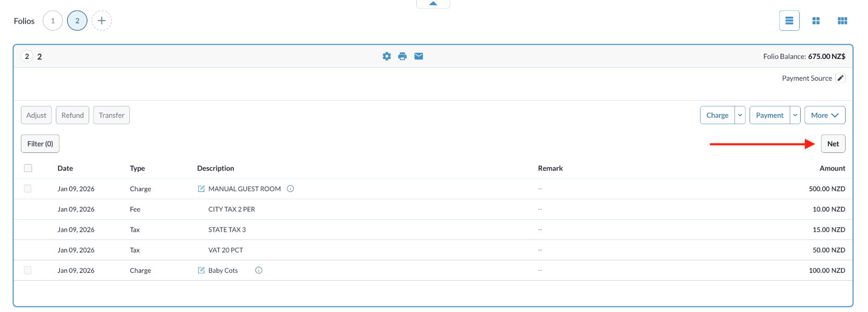Viewport: 868px width, 312px height.
Task: Click the Refund button
Action: point(73,115)
